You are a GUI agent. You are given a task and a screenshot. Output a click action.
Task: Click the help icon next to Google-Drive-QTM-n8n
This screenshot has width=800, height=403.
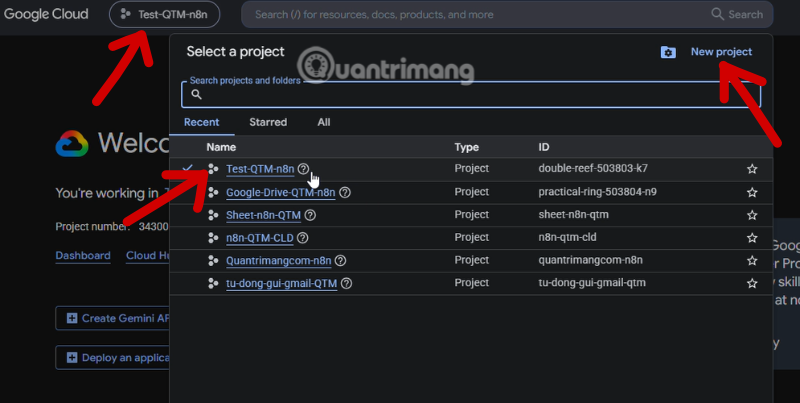tap(345, 192)
